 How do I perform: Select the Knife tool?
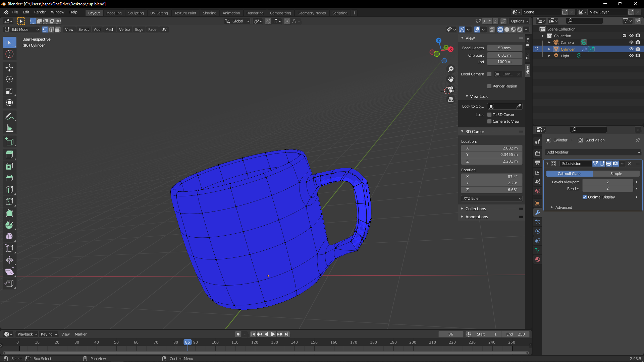[9, 202]
